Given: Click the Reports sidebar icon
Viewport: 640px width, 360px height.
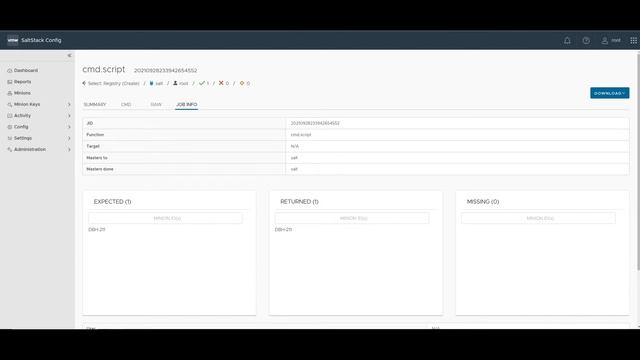Looking at the screenshot, I should coord(10,82).
